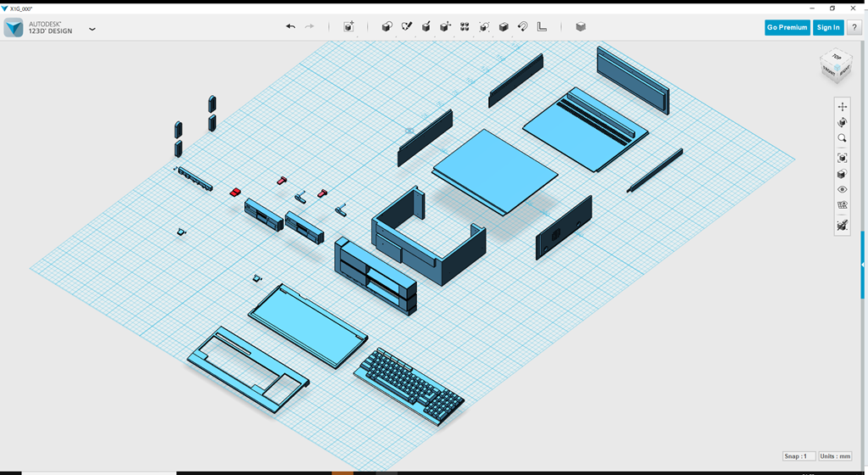Viewport: 868px width, 475px height.
Task: Select the Sketch tool with pencil icon
Action: point(406,27)
